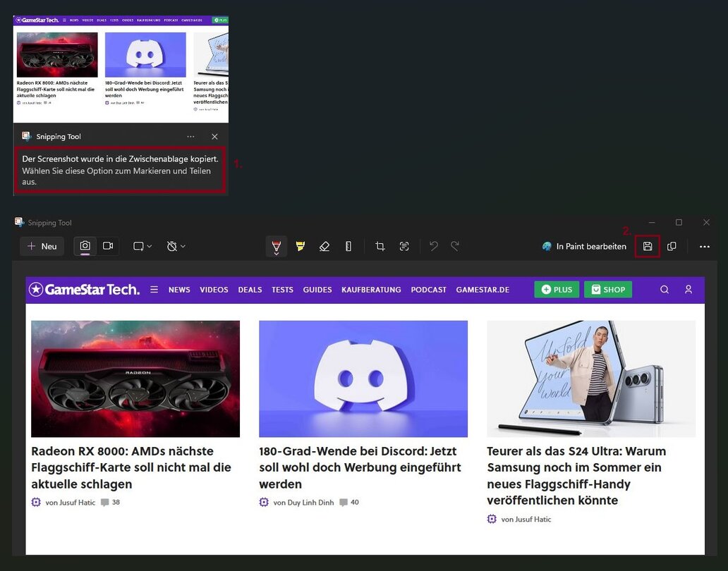Click the GameStar Tech logo
Image resolution: width=728 pixels, height=571 pixels.
point(84,290)
